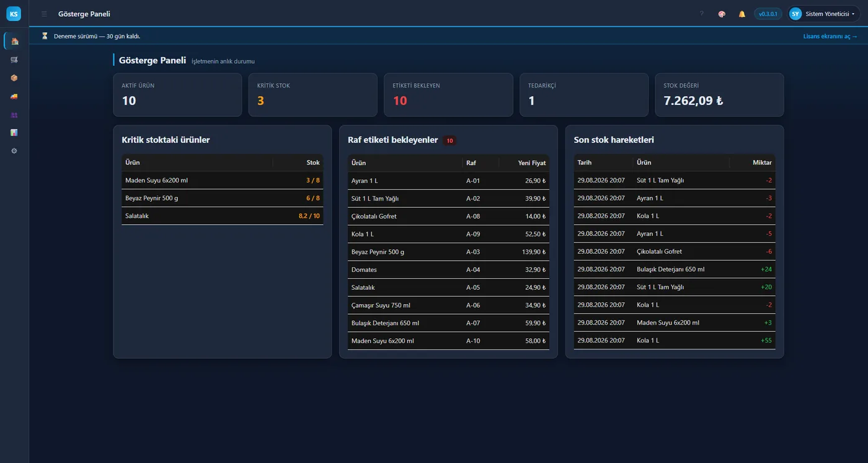This screenshot has height=463, width=868.
Task: Select Çamaşır Suyu 750 ml row
Action: (448, 305)
